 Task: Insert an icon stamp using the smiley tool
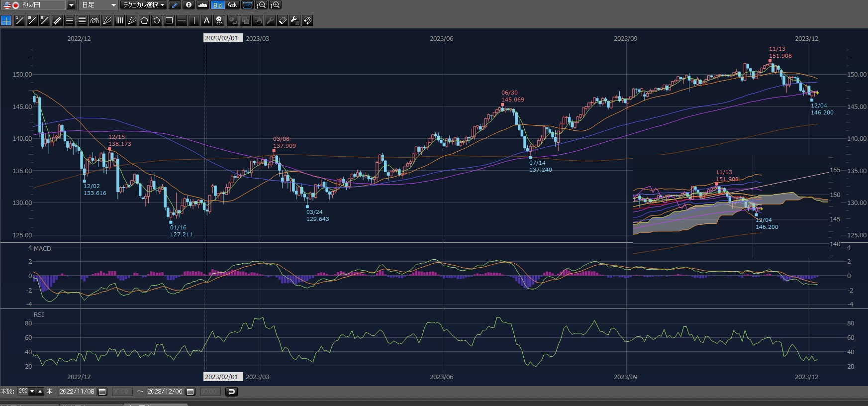pyautogui.click(x=219, y=20)
